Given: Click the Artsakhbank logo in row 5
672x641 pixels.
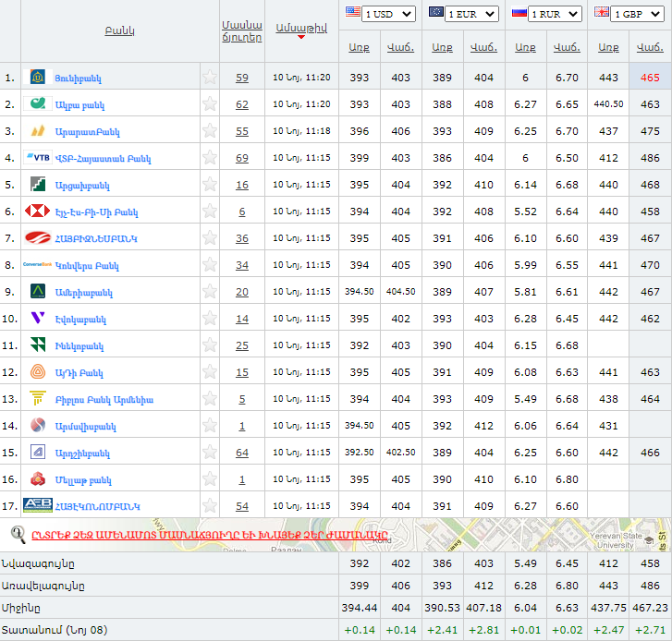Looking at the screenshot, I should (38, 184).
